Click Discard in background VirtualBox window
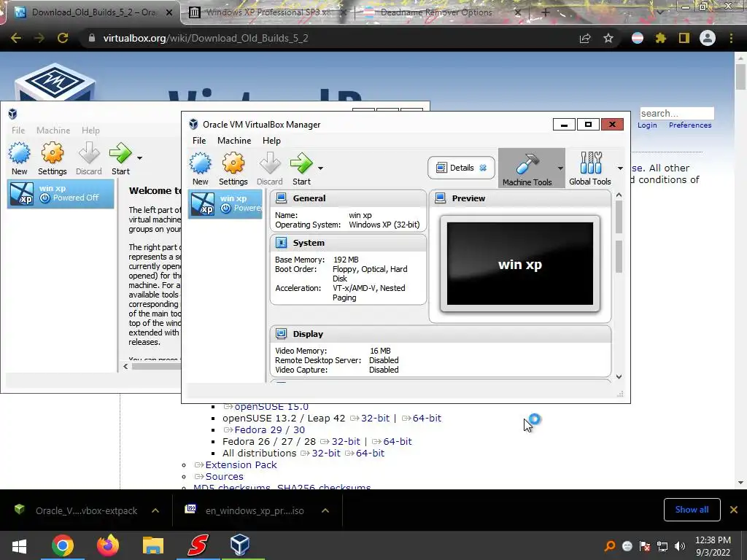Screen dimensions: 747x560 (x=88, y=158)
